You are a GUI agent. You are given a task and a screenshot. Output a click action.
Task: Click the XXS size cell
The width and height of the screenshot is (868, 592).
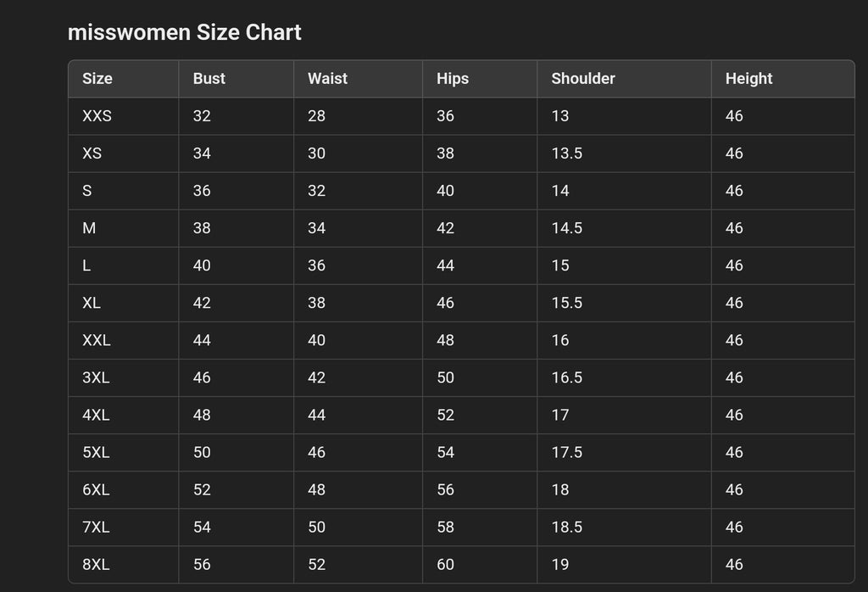pyautogui.click(x=124, y=116)
